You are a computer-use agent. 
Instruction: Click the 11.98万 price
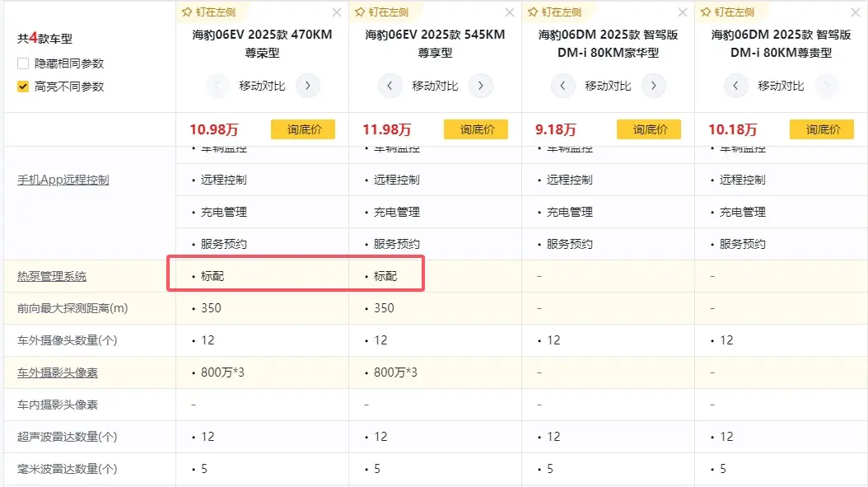pyautogui.click(x=386, y=129)
